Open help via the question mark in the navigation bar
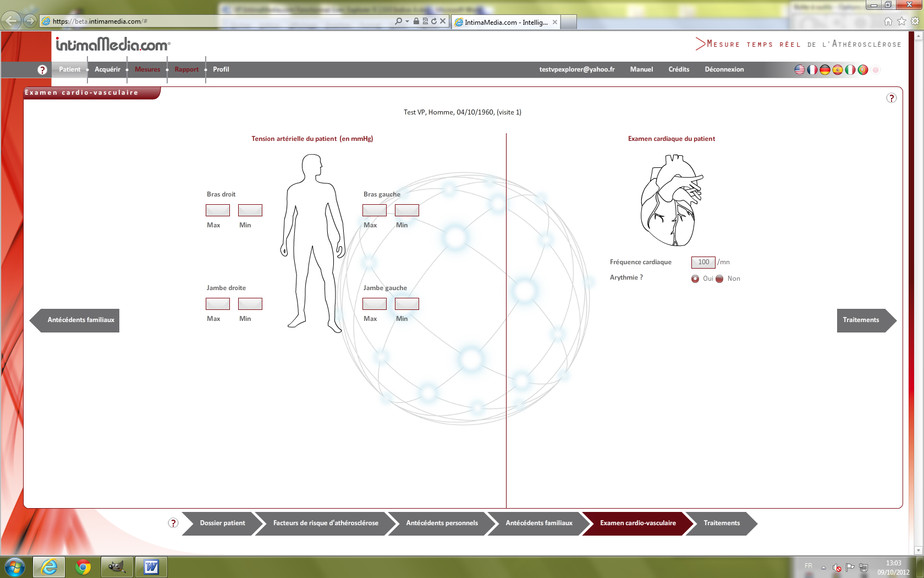Viewport: 924px width, 578px height. point(42,70)
